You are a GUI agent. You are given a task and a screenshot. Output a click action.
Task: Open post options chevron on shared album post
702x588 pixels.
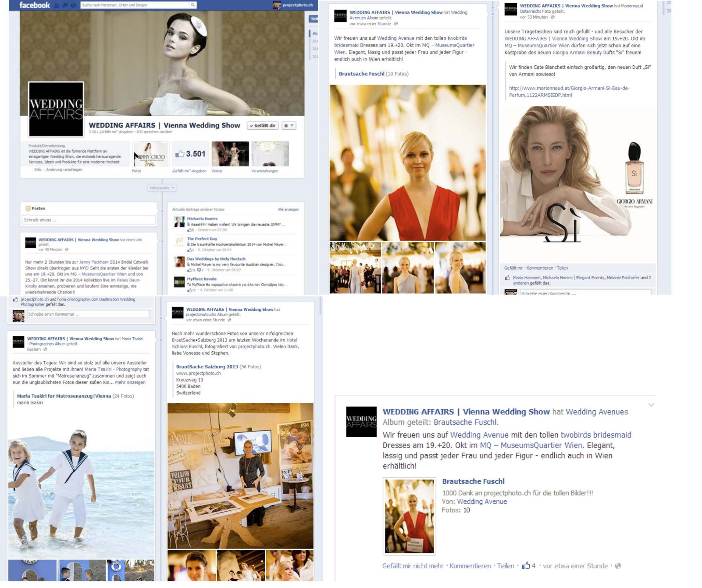click(x=651, y=405)
